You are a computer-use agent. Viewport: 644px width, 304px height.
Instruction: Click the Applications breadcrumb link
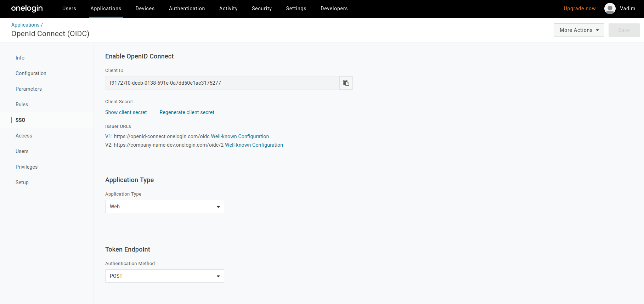point(26,25)
